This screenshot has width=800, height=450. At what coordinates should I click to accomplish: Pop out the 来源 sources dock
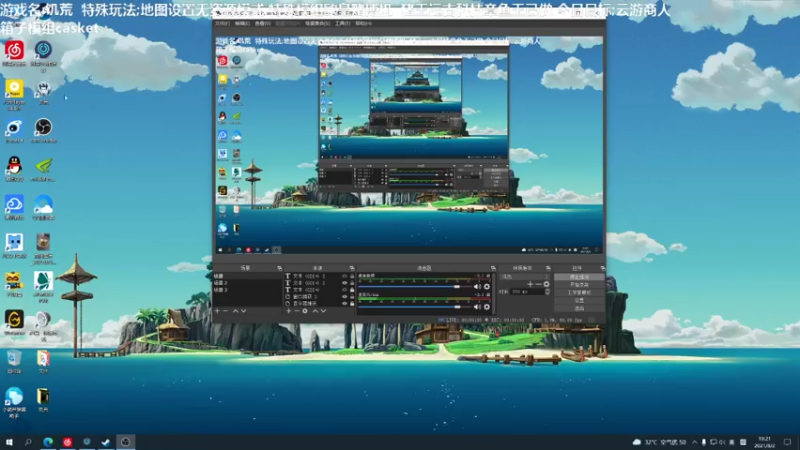[352, 268]
